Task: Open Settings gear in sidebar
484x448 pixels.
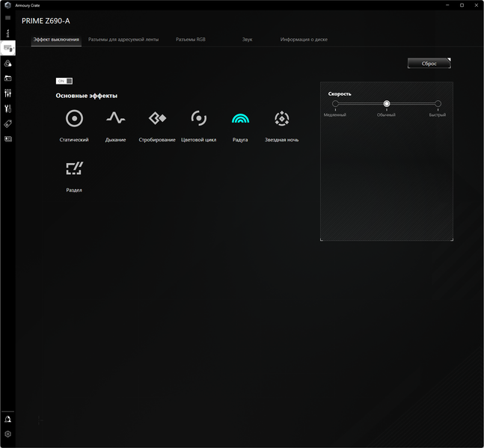Action: [7, 434]
